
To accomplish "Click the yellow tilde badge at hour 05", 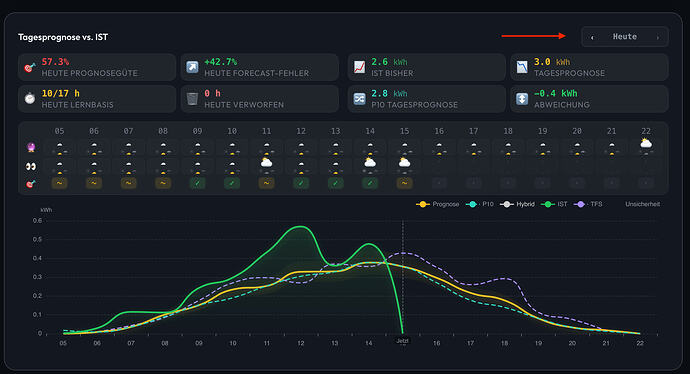I will click(x=59, y=183).
